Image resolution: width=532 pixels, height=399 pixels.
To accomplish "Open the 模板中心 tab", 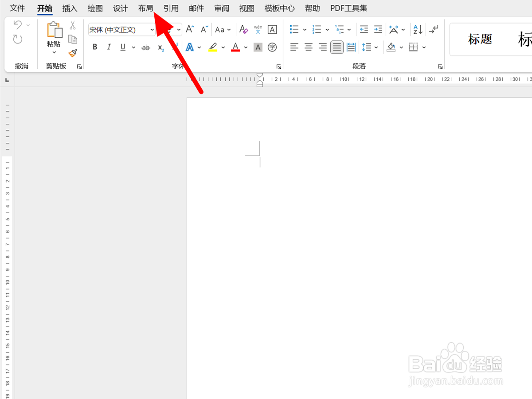I will (280, 8).
